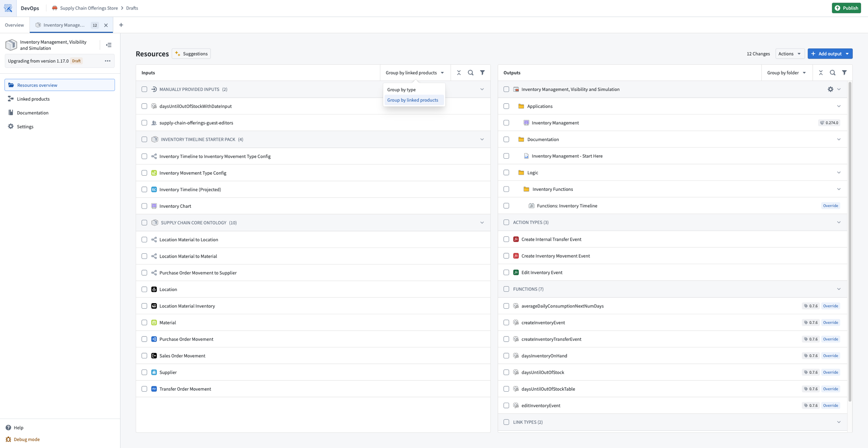The width and height of the screenshot is (868, 448).
Task: Choose Group by type from the menu
Action: pos(414,90)
